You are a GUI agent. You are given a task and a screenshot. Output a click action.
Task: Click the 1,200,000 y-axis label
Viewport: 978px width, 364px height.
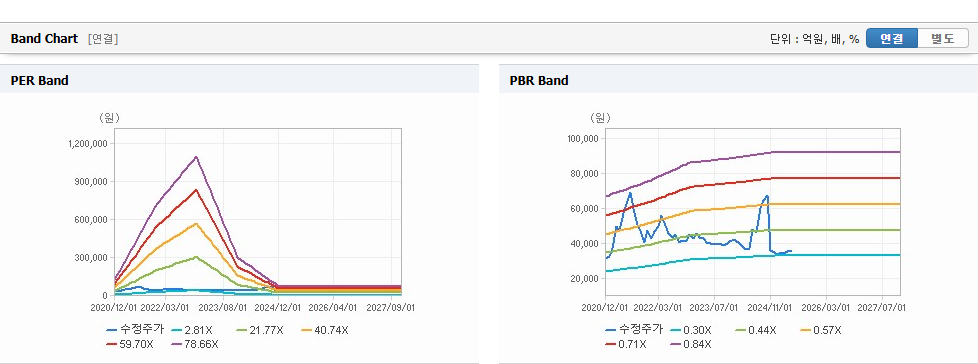[x=89, y=144]
